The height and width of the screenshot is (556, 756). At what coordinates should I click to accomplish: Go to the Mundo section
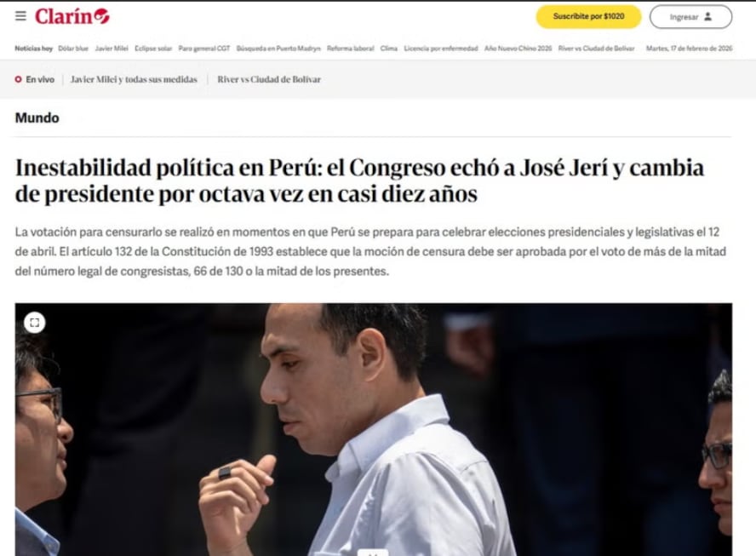pyautogui.click(x=37, y=118)
